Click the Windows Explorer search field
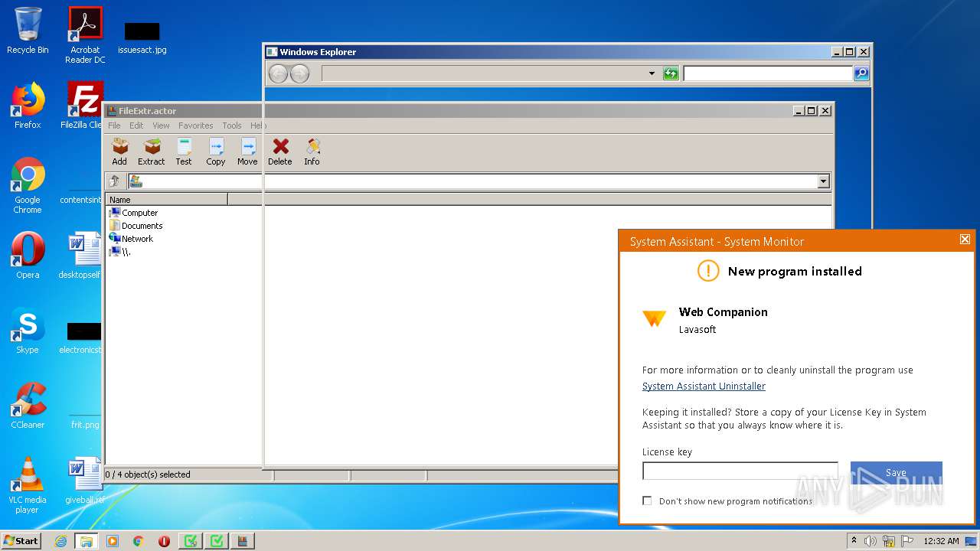Screen dimensions: 980x551 coord(768,73)
